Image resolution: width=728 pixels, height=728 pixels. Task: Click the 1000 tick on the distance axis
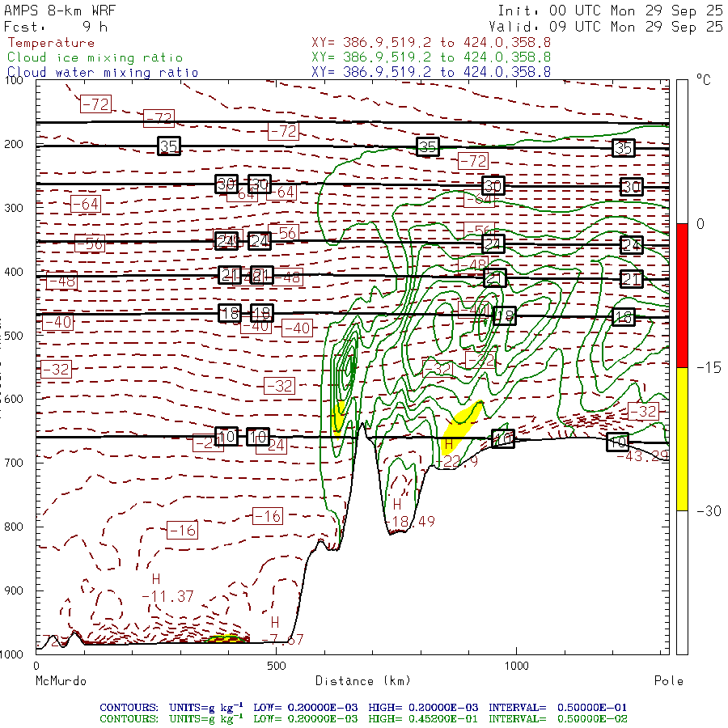pyautogui.click(x=515, y=666)
